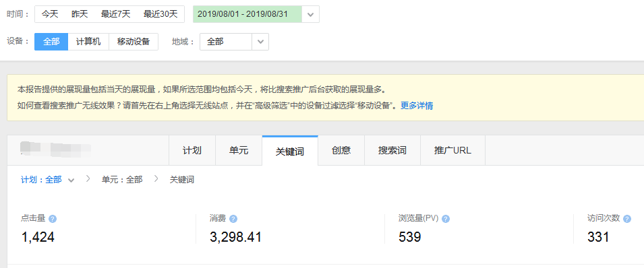Expand the 地域 dropdown arrow
The image size is (644, 268).
click(x=260, y=42)
